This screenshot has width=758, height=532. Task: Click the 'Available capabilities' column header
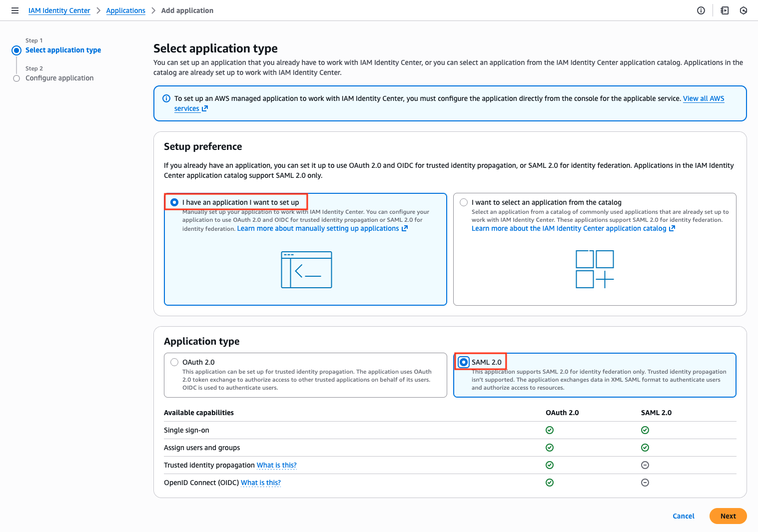[199, 413]
